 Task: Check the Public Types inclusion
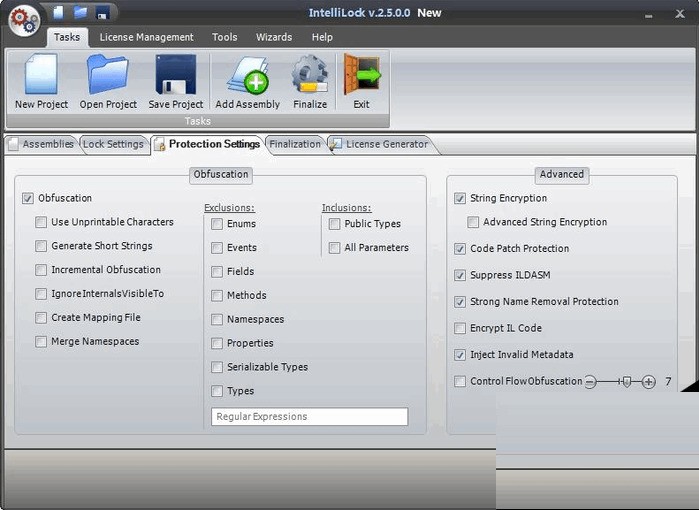coord(334,224)
